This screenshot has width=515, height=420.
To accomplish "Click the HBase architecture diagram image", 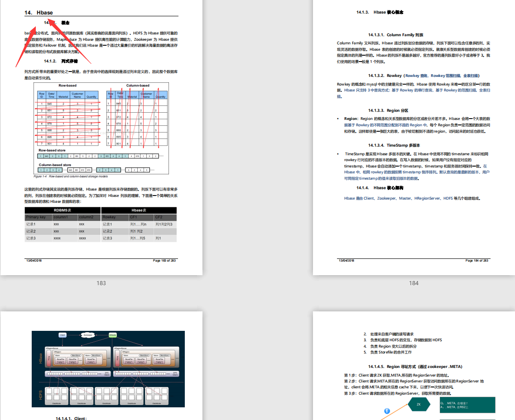I will [108, 369].
